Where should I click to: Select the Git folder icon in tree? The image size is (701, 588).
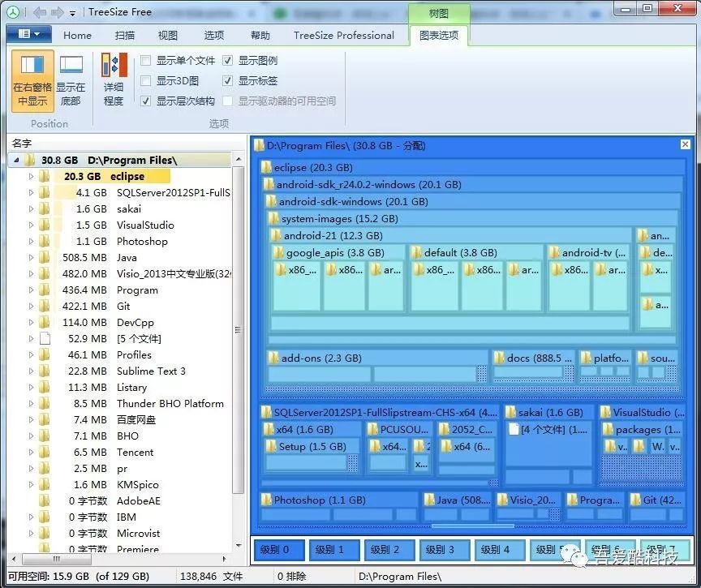pos(45,306)
